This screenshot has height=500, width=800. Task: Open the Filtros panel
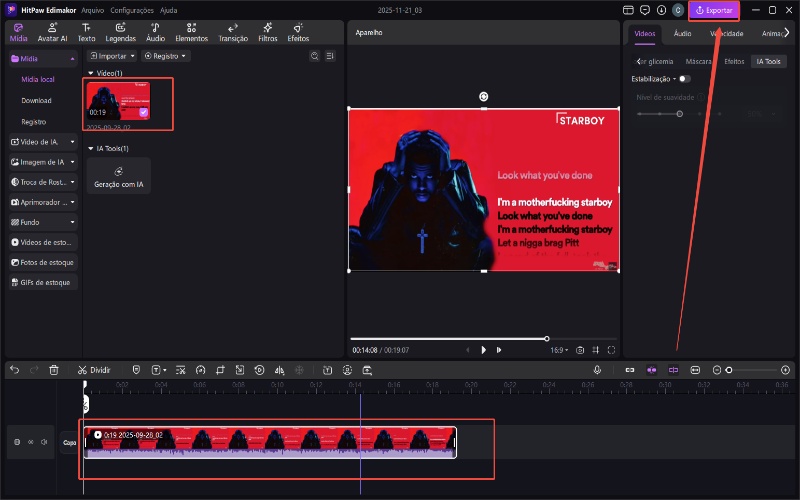pyautogui.click(x=268, y=31)
